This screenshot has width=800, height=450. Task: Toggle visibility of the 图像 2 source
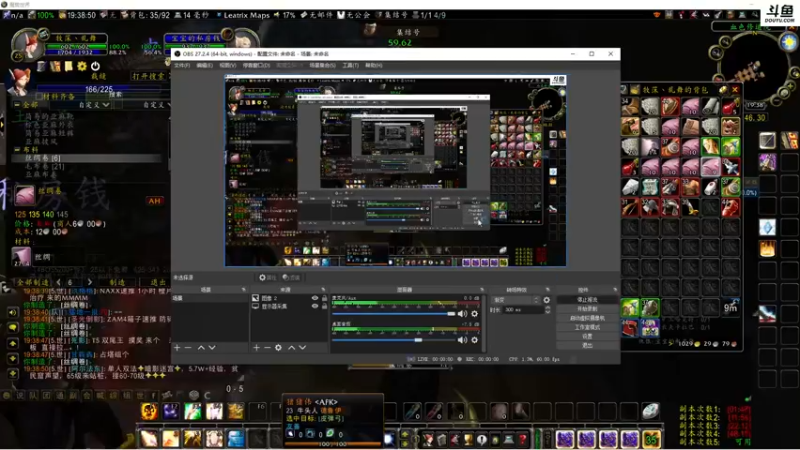(x=315, y=298)
